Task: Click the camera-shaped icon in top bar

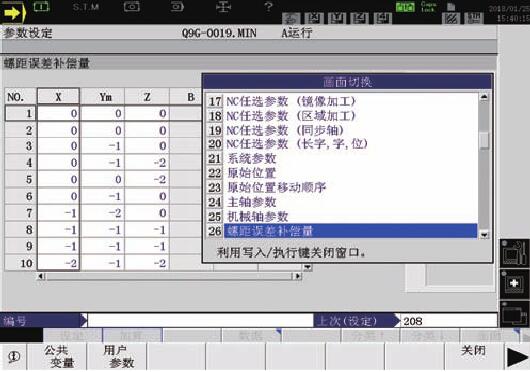Action: click(131, 6)
